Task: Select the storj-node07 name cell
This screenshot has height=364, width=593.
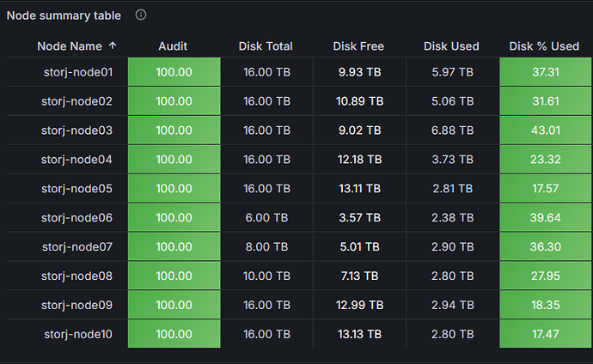Action: (x=67, y=246)
